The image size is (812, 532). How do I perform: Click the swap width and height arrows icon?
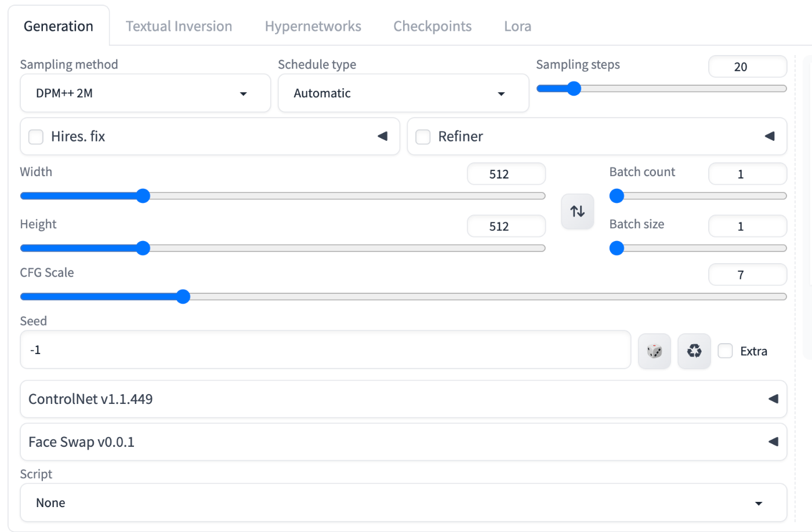pyautogui.click(x=577, y=212)
